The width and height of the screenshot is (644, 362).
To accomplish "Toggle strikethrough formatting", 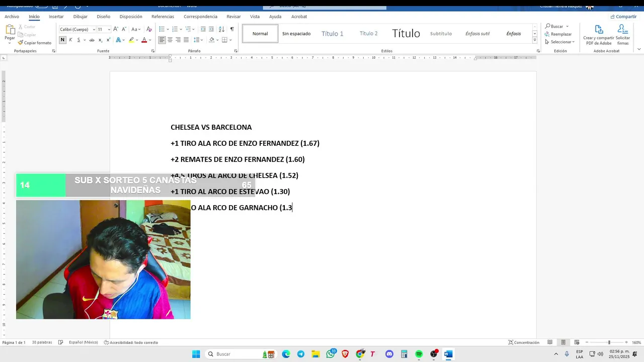I will pos(92,40).
